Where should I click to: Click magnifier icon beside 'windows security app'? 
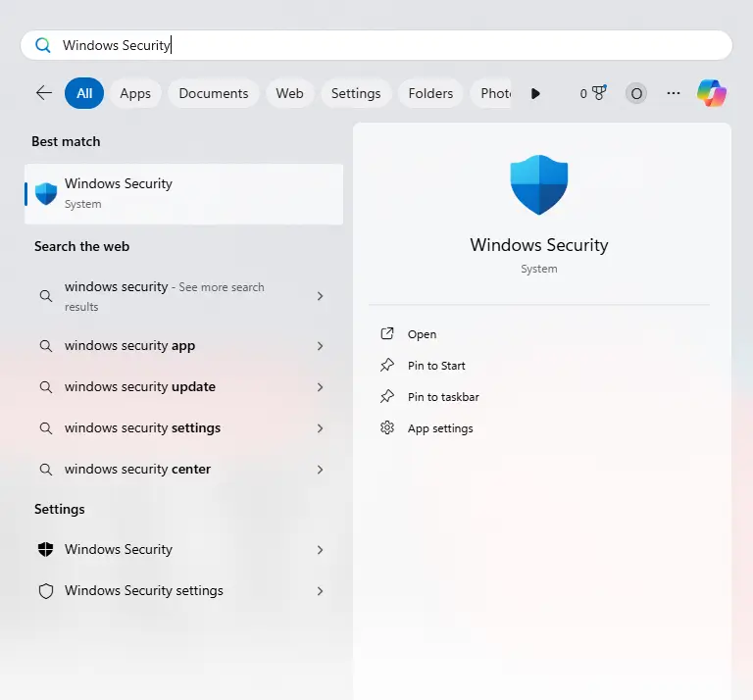[46, 346]
